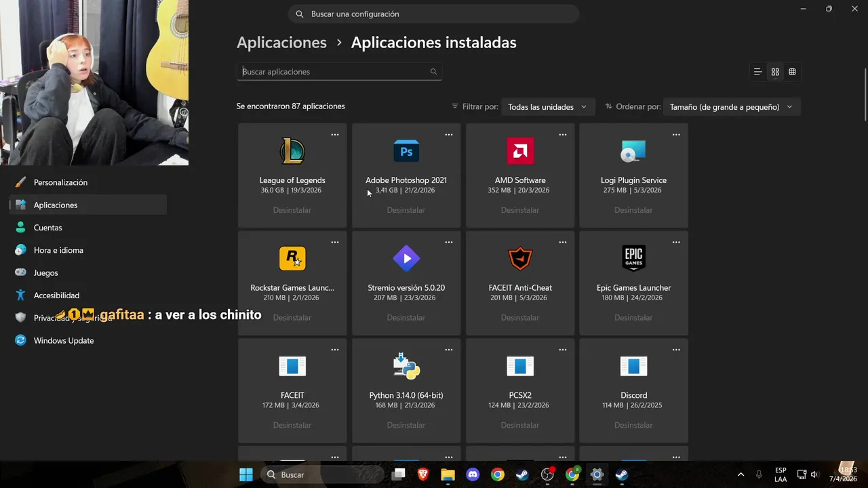Open Discord from the taskbar
The image size is (868, 488).
[x=473, y=474]
